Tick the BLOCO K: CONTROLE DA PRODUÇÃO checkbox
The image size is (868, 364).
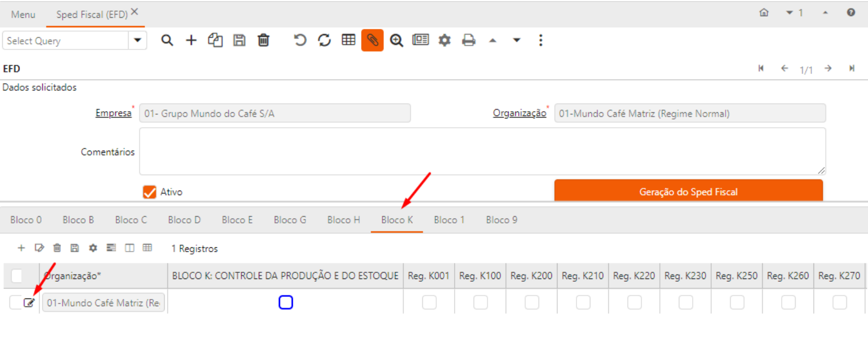point(285,302)
